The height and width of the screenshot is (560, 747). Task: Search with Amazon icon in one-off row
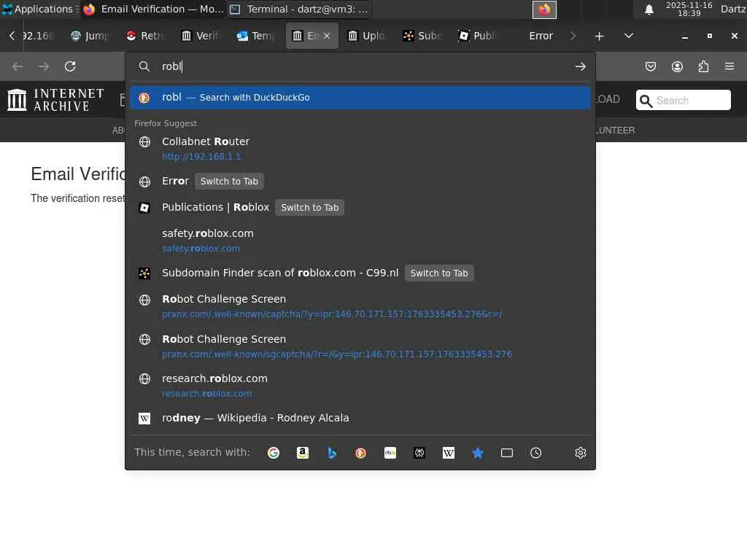(x=303, y=453)
